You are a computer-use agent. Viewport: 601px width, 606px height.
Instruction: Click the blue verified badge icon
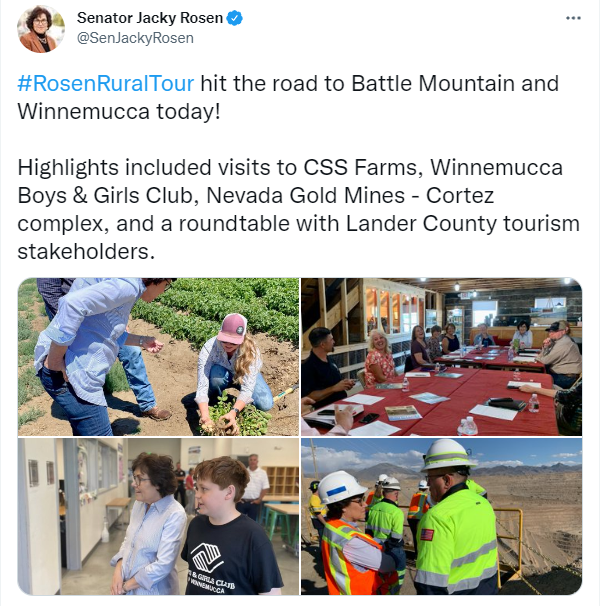234,18
